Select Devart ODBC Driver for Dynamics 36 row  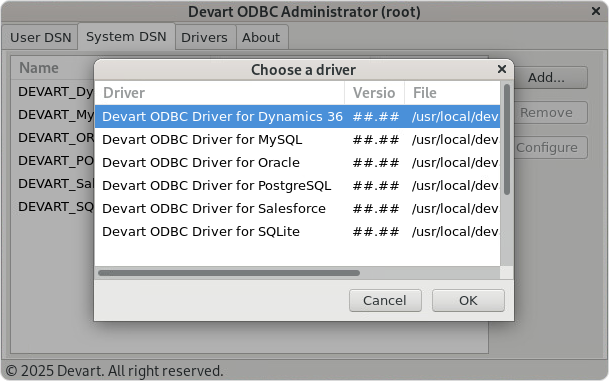click(x=297, y=116)
